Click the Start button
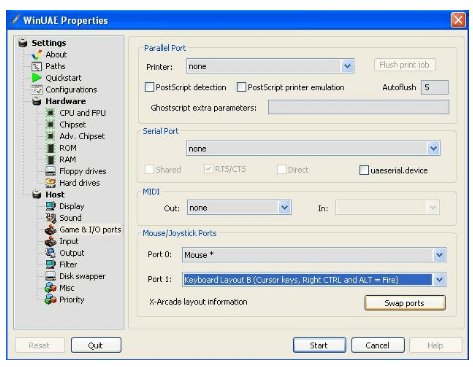Image resolution: width=473 pixels, height=367 pixels. pos(319,345)
